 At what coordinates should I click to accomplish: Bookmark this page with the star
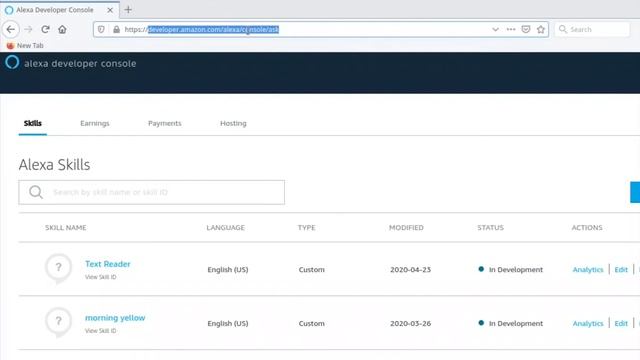[x=541, y=29]
